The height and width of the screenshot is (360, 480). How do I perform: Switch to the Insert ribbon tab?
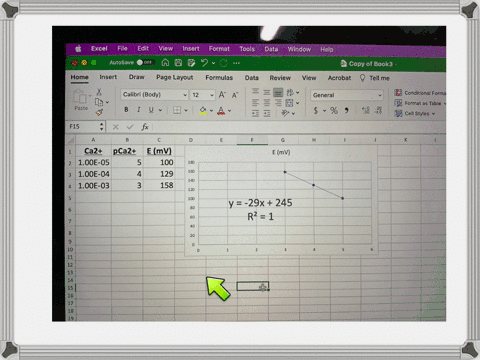108,77
